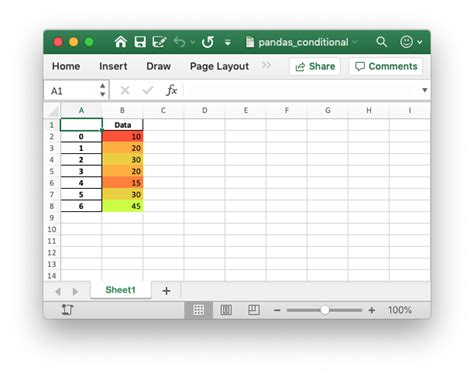Click the accessibility/macro status bar icon
Screen dimensions: 474x376
(x=67, y=310)
